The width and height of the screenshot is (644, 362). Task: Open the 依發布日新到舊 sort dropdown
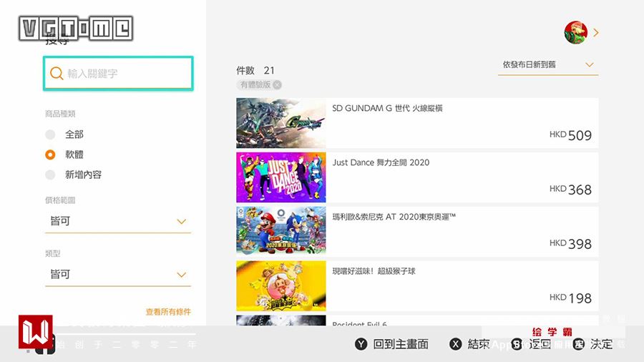point(548,65)
